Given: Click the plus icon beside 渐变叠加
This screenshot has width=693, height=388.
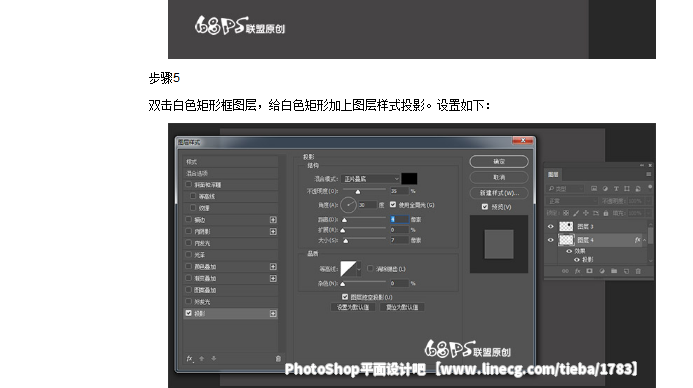Looking at the screenshot, I should pyautogui.click(x=273, y=278).
